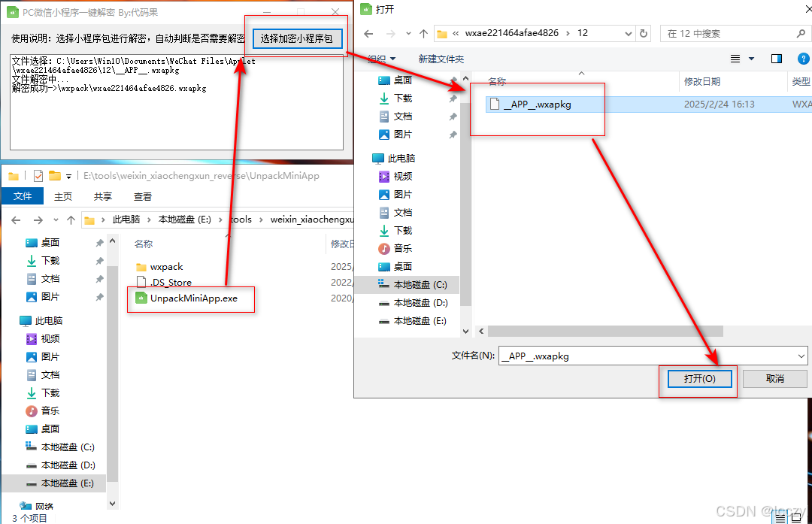Select 此电脑 in dialog sidebar
Screen dimensions: 812x524
pyautogui.click(x=401, y=159)
